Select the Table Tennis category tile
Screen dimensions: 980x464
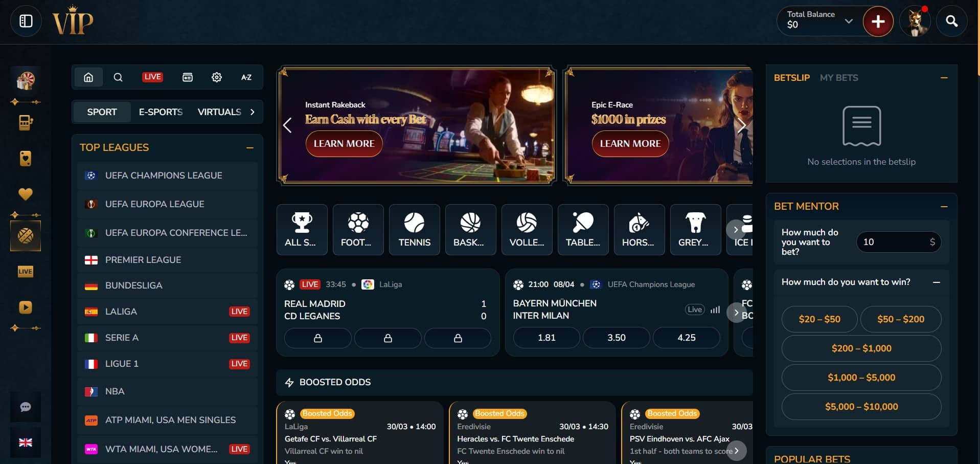583,230
